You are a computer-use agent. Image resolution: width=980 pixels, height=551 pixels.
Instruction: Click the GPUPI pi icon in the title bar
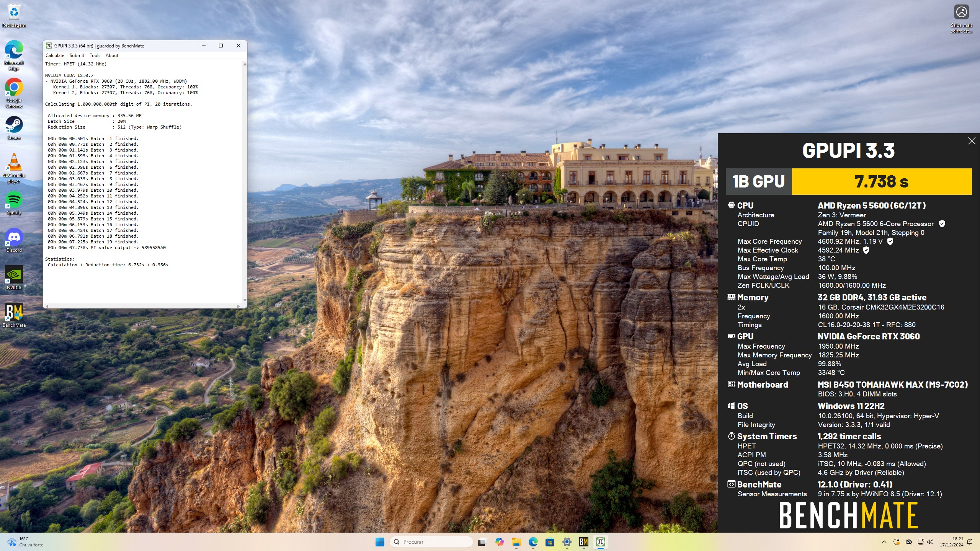[x=49, y=46]
